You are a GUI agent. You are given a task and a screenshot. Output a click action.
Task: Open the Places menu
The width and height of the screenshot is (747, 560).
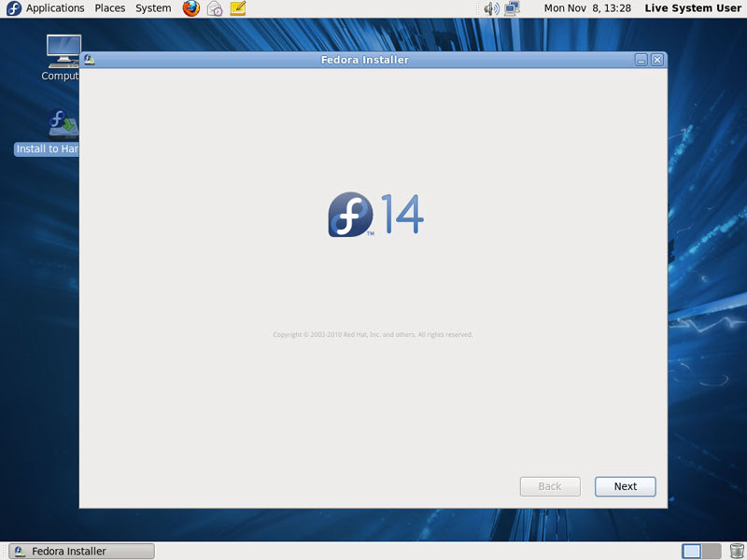[x=109, y=8]
